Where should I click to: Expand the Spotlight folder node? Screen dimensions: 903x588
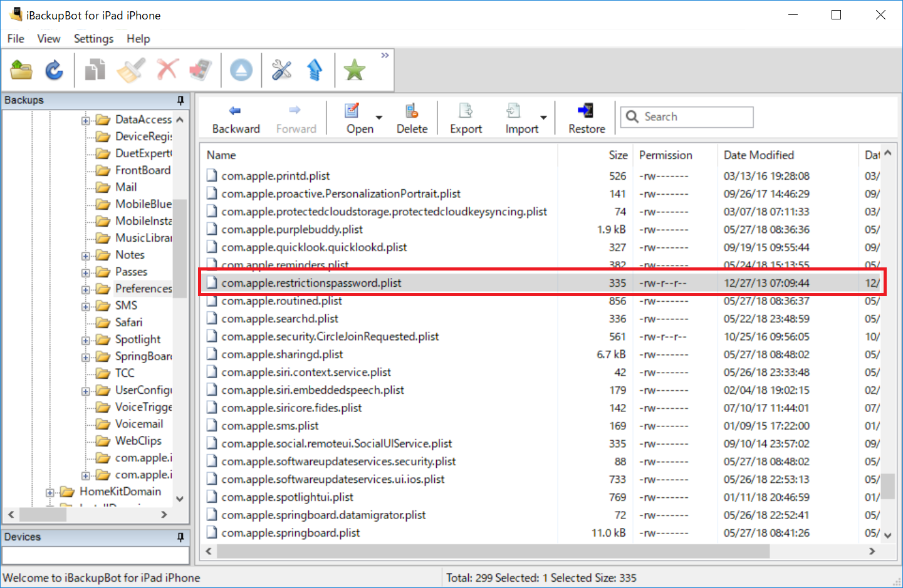coord(86,340)
